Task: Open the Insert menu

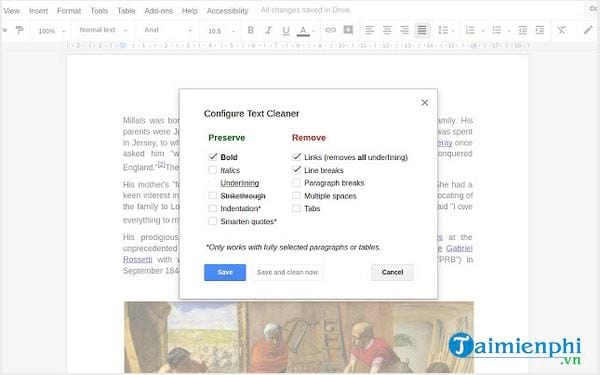Action: 38,11
